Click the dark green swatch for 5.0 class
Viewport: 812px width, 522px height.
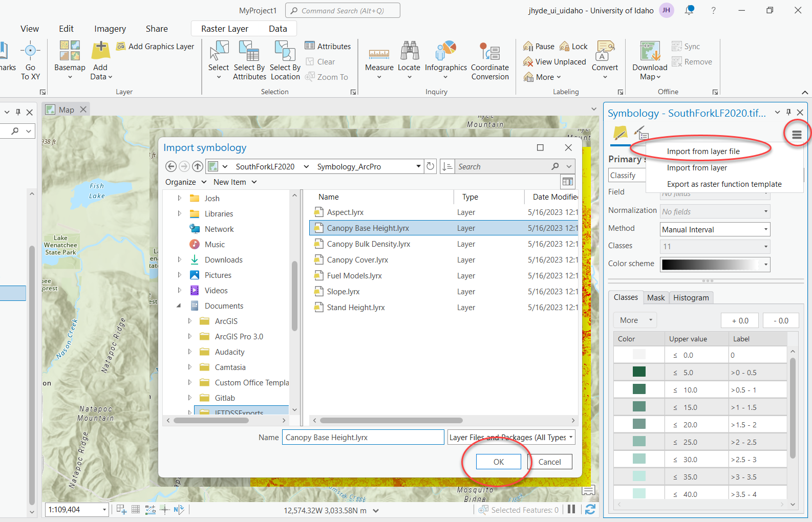click(x=639, y=372)
